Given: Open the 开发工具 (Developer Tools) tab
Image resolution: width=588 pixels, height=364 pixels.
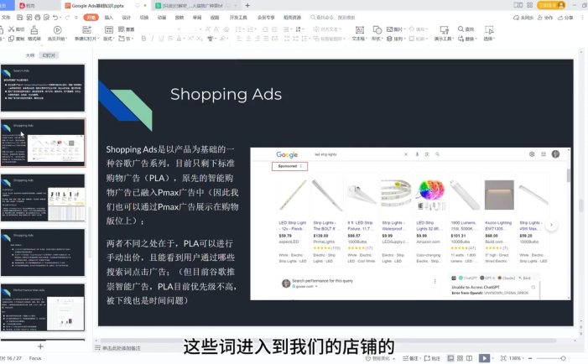Looking at the screenshot, I should point(238,18).
